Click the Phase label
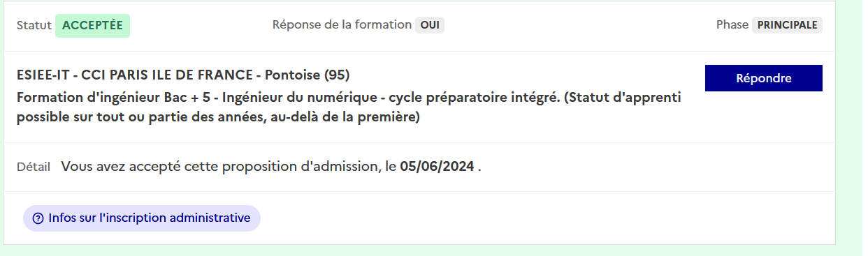Screen dimensions: 868x256 732,25
